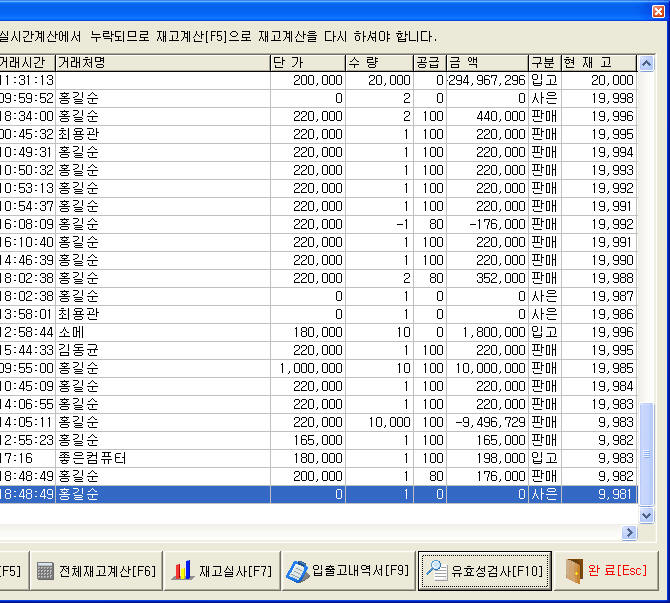670x603 pixels.
Task: Select customer 김동균
Action: pyautogui.click(x=78, y=350)
